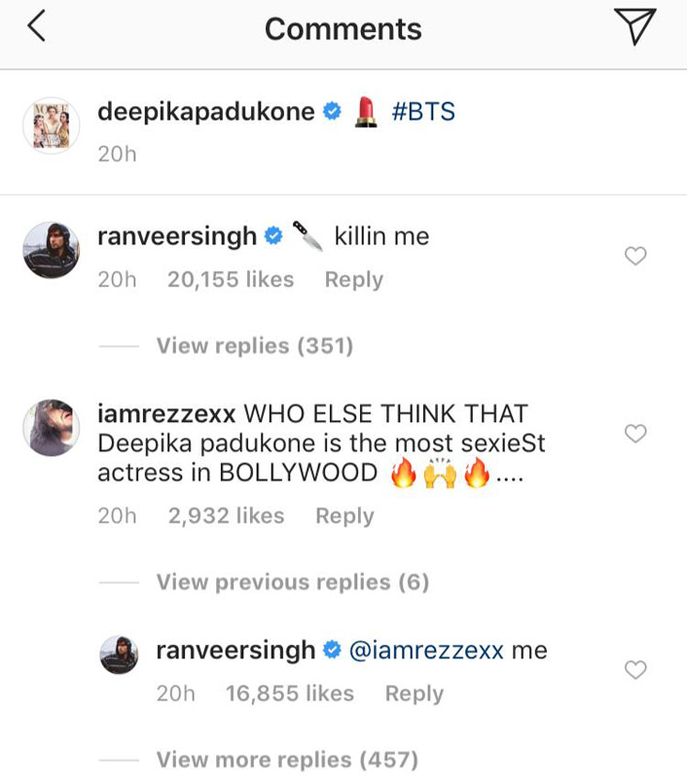687x784 pixels.
Task: Open the @iamrezzexx mention link
Action: click(x=425, y=651)
